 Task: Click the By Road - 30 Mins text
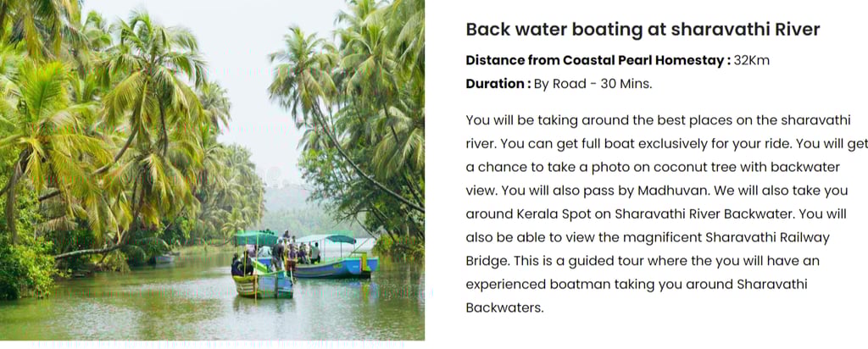593,84
